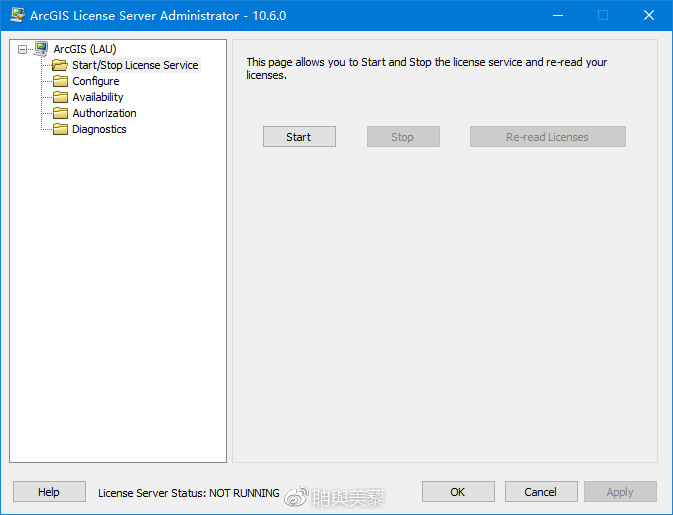The image size is (673, 515).
Task: Collapse the ArcGIS (LAU) tree node
Action: pos(22,49)
